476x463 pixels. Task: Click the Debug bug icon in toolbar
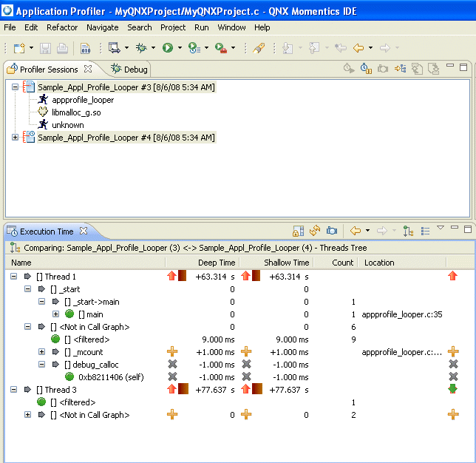point(141,48)
